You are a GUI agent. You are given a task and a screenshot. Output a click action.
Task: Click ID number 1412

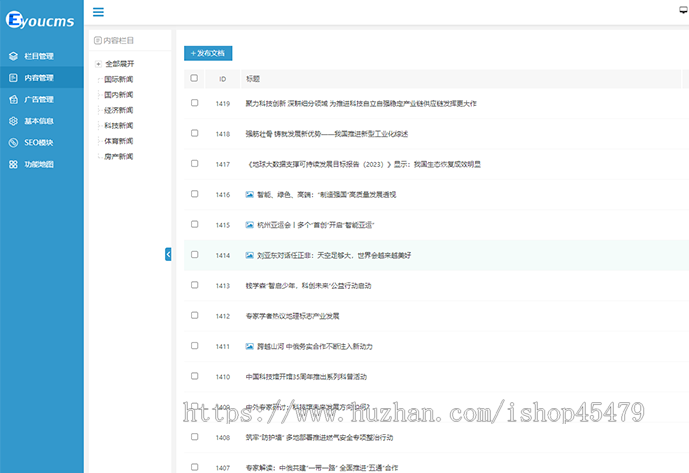point(223,316)
